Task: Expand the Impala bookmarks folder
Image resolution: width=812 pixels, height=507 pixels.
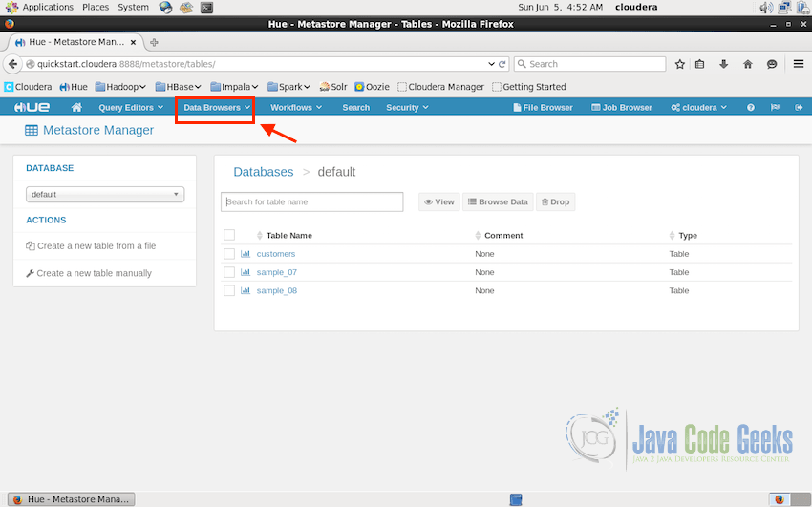Action: [234, 87]
